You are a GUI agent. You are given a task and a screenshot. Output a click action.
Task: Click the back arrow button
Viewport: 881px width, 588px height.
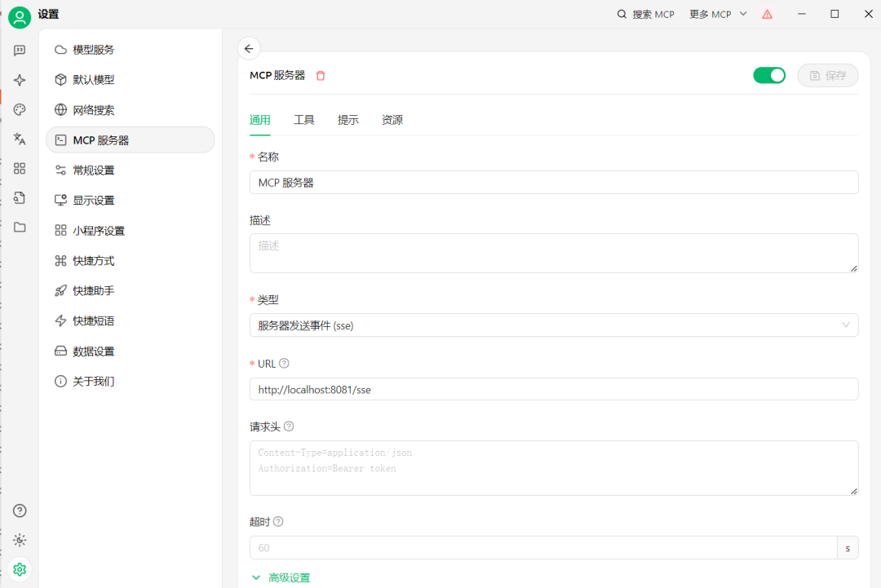point(249,48)
